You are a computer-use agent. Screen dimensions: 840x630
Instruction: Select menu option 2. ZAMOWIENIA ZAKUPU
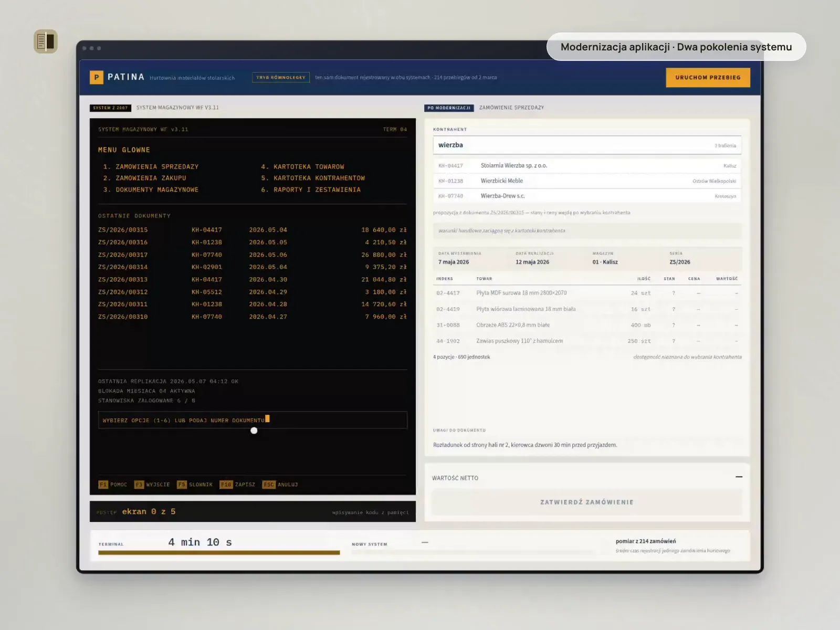coord(145,178)
